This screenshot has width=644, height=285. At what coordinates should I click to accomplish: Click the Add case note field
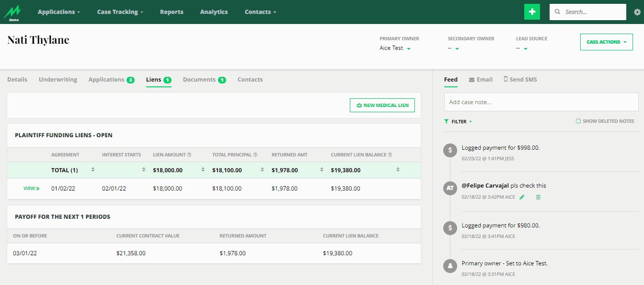(x=541, y=102)
